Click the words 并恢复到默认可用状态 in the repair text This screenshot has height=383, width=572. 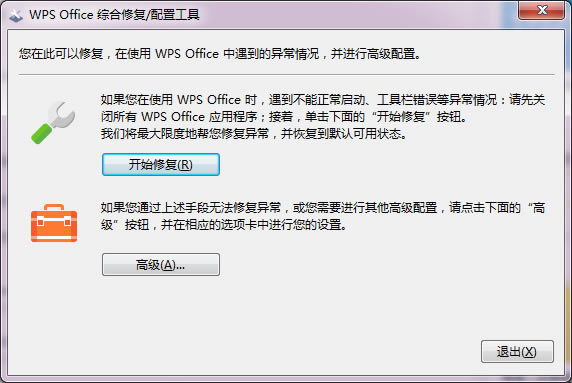pos(341,134)
